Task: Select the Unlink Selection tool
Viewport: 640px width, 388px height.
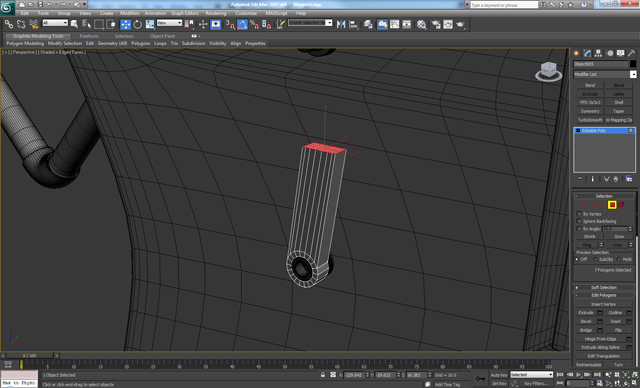Action: pyautogui.click(x=21, y=24)
